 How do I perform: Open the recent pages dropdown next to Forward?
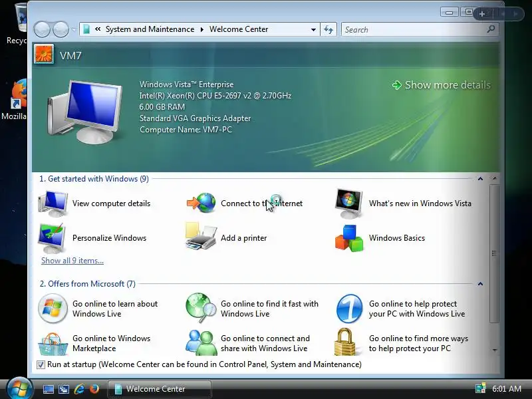pyautogui.click(x=74, y=30)
